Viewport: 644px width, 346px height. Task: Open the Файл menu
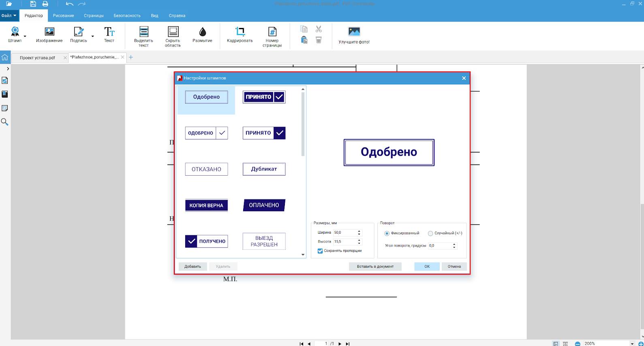pyautogui.click(x=9, y=15)
